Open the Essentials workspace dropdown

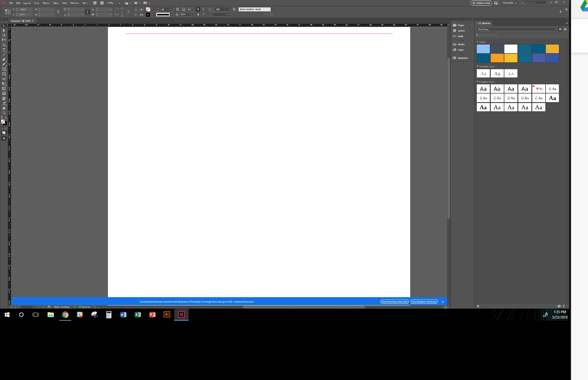[x=510, y=3]
